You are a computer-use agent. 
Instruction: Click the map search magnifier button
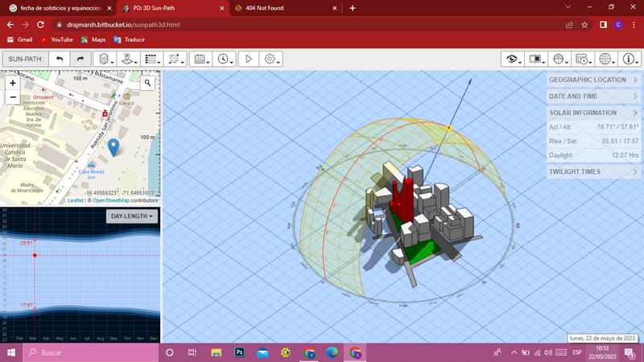tap(147, 84)
